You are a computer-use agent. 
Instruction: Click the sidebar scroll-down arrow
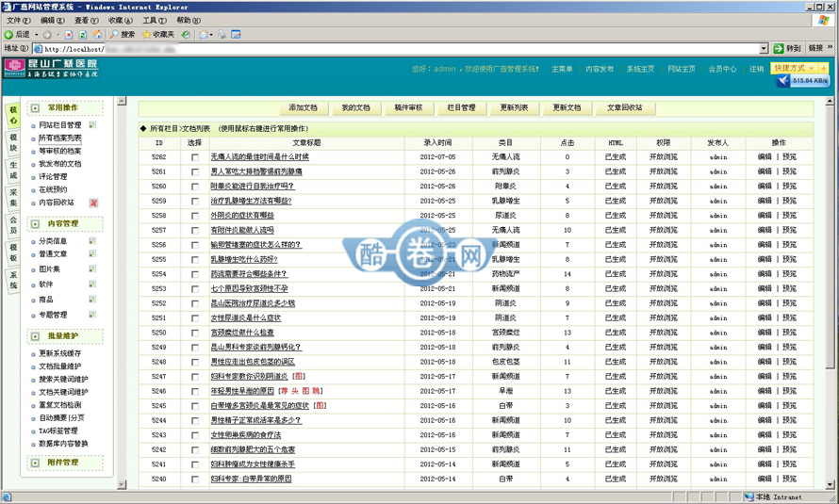pyautogui.click(x=122, y=485)
